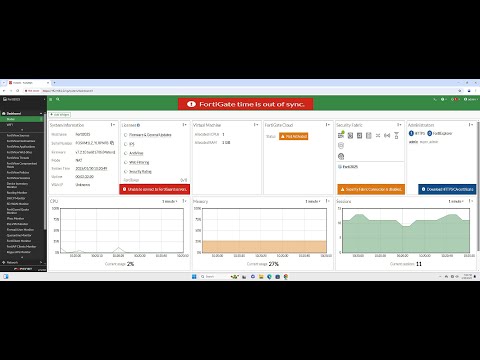The image size is (480, 360).
Task: Open the System Information widget menu
Action: (113, 125)
